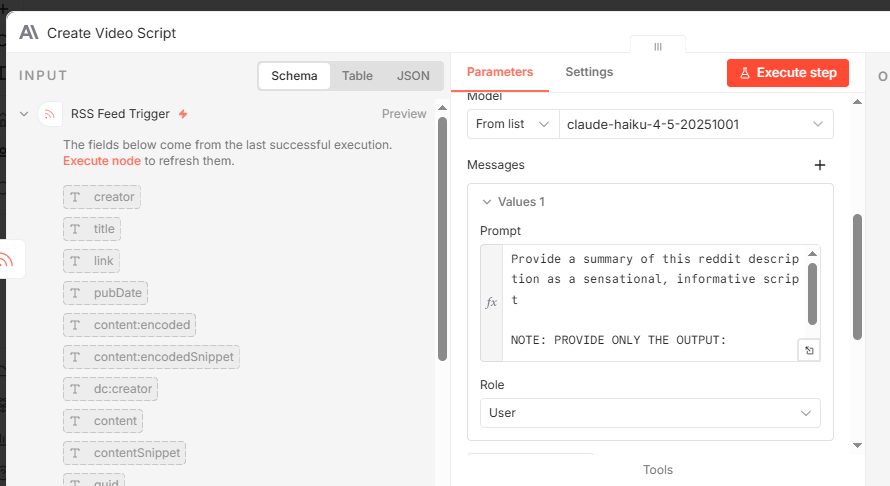Select the pubDate field pill
890x486 pixels.
point(106,293)
